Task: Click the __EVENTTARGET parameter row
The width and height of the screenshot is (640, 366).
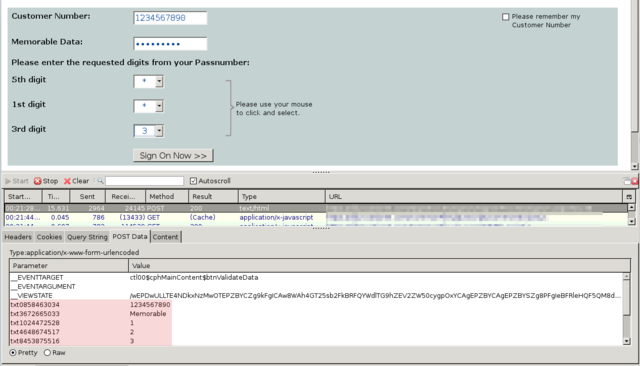Action: coord(316,277)
